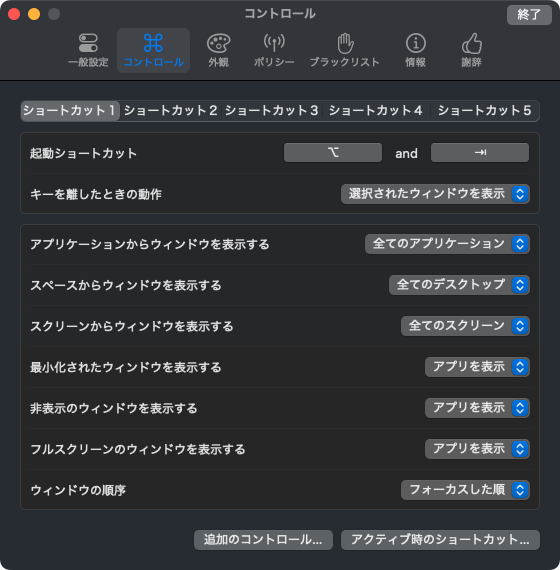Click the 起動ショートカット label

(x=83, y=153)
